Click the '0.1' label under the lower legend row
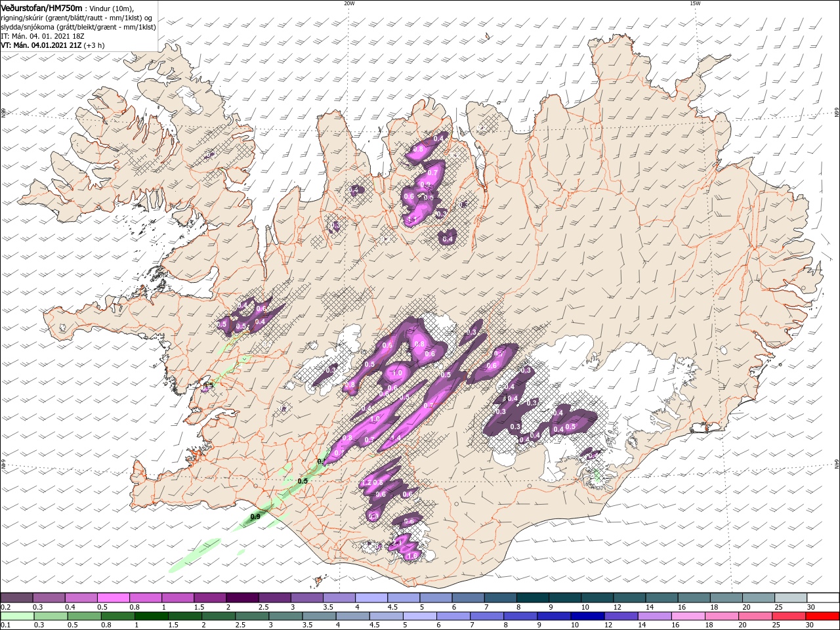840x630 pixels. pyautogui.click(x=5, y=625)
